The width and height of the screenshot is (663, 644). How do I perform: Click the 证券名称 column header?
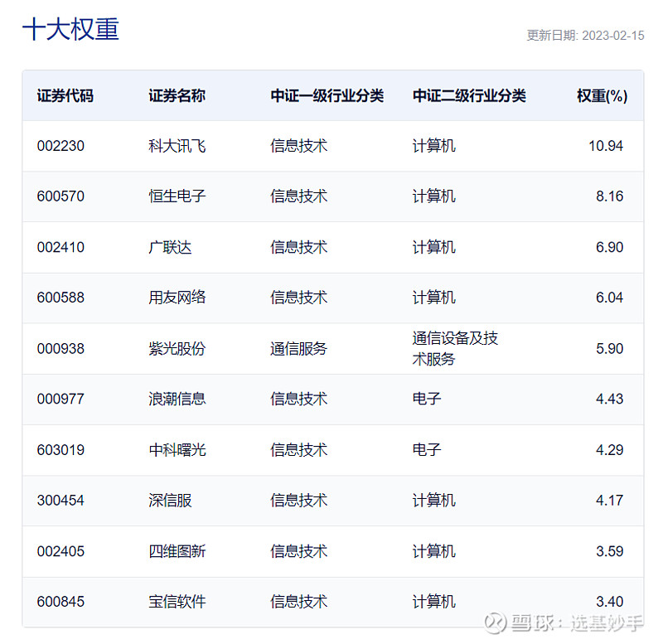(x=177, y=96)
